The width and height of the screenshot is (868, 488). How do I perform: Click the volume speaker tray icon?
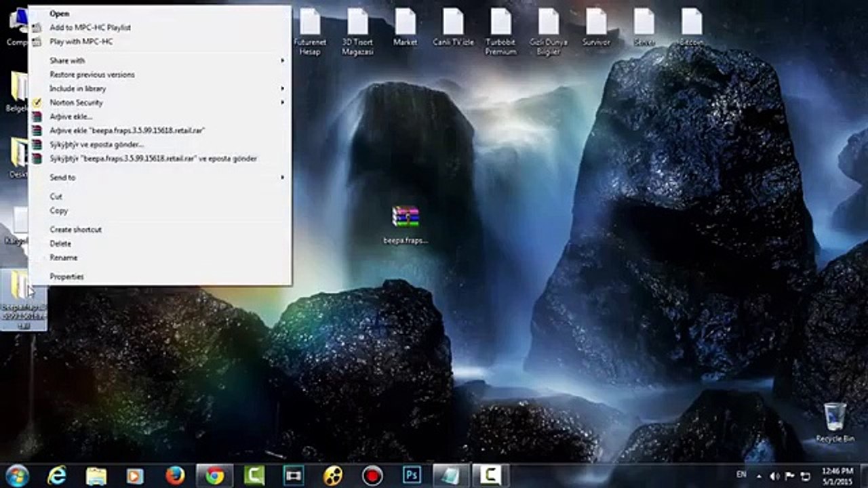(x=774, y=476)
